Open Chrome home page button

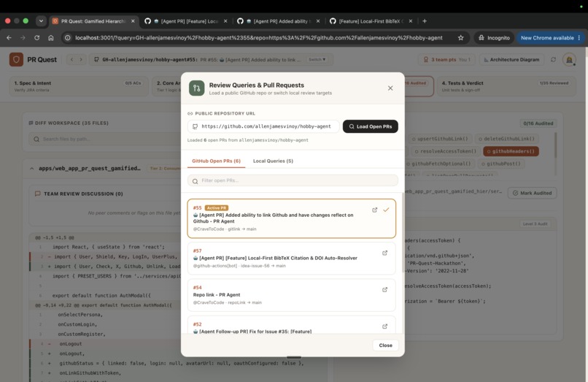coord(51,37)
